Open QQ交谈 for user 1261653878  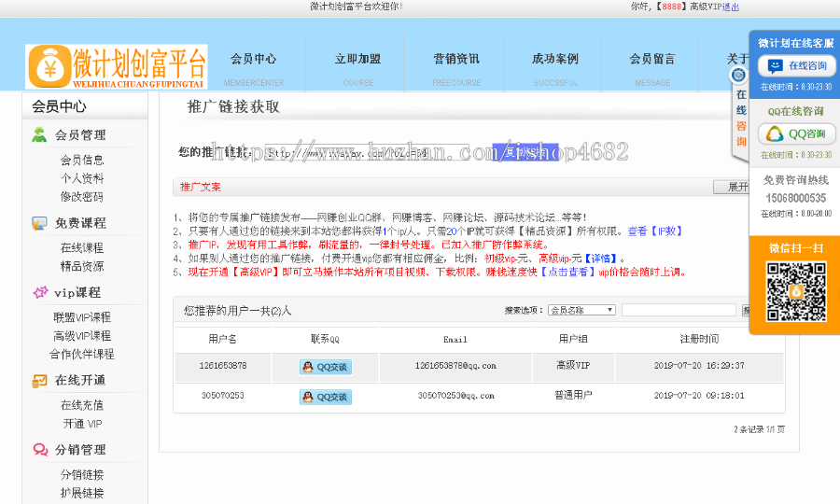tap(326, 367)
